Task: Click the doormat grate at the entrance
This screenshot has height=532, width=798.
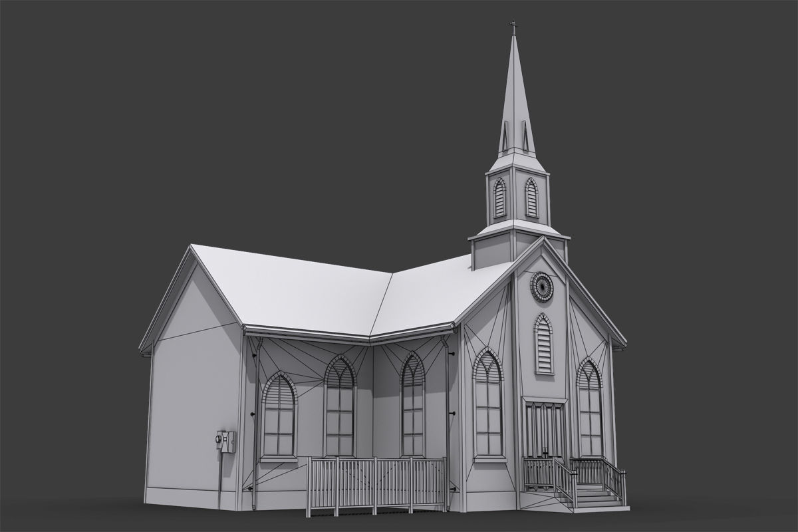Action: pyautogui.click(x=539, y=489)
